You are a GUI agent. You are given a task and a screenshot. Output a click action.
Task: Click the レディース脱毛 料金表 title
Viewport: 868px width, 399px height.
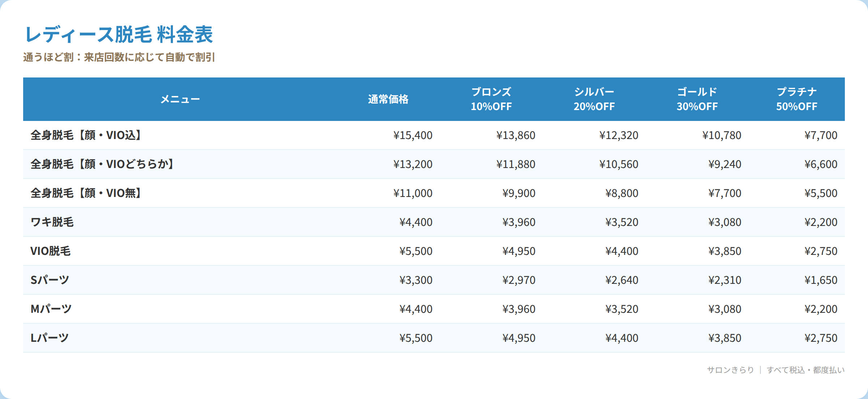(119, 34)
